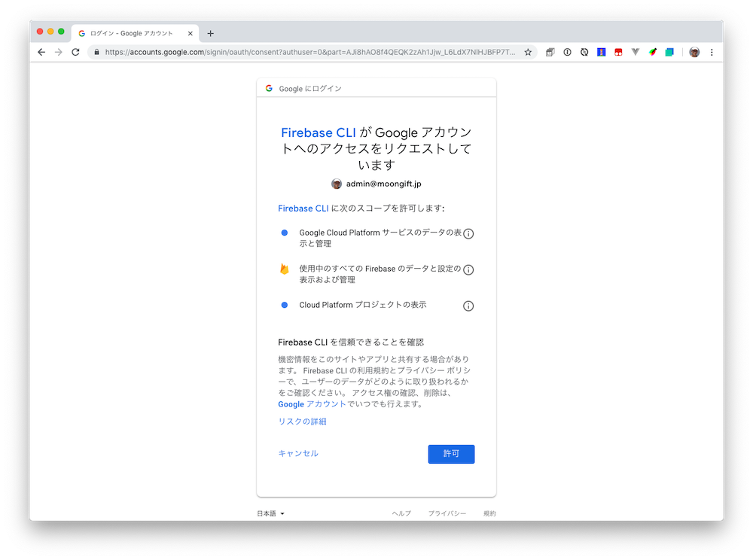Open the ヘルプ footer link

[x=401, y=513]
